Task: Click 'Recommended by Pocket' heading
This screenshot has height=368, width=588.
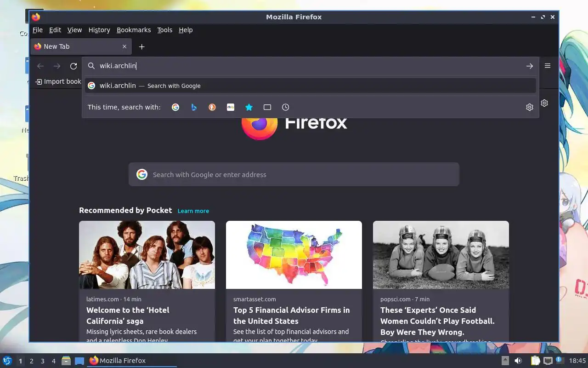Action: (125, 210)
